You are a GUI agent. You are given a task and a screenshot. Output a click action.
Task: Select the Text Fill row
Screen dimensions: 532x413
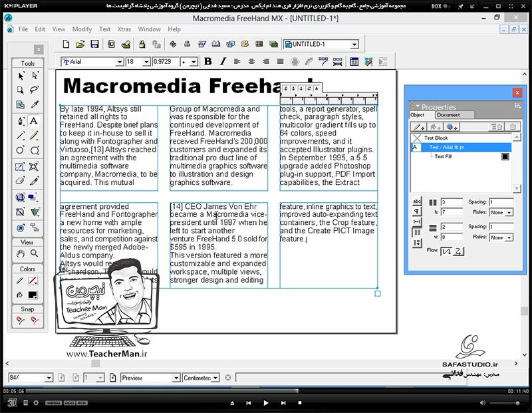click(461, 156)
